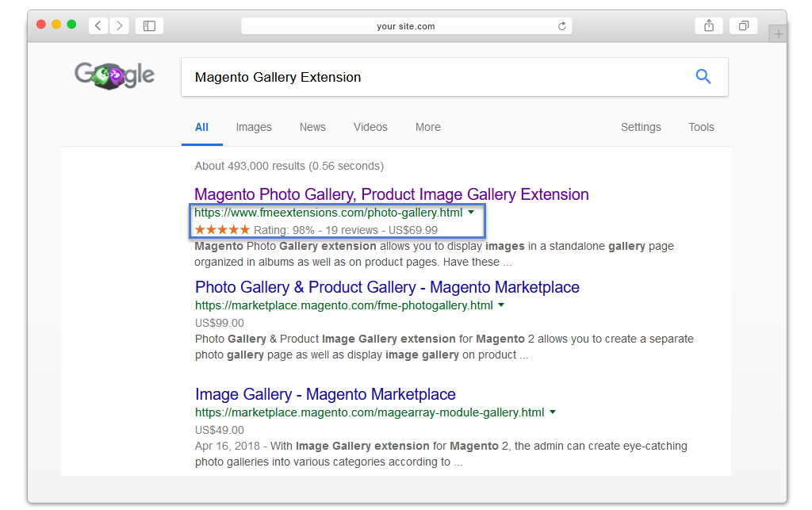The width and height of the screenshot is (812, 510).
Task: Open search Settings
Action: 641,128
